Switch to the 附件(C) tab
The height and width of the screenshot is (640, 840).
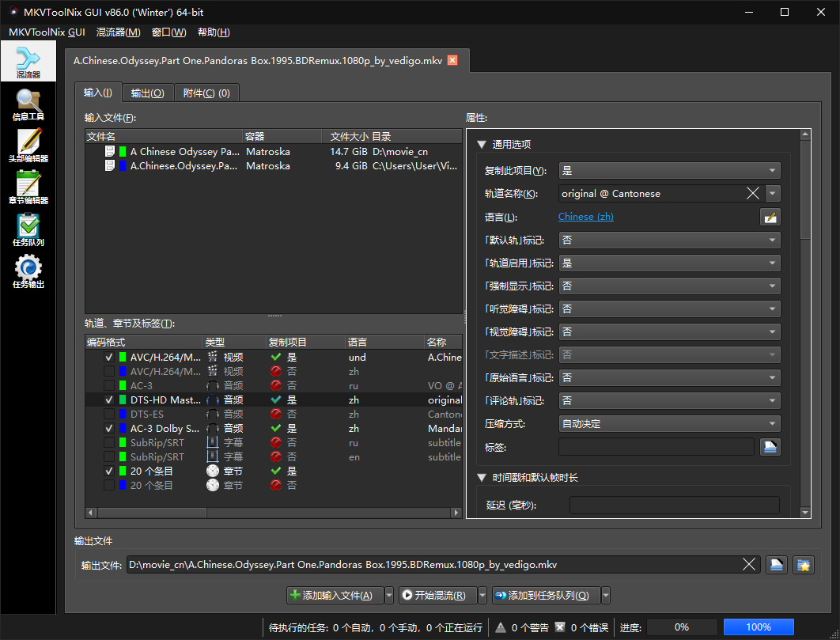(206, 93)
